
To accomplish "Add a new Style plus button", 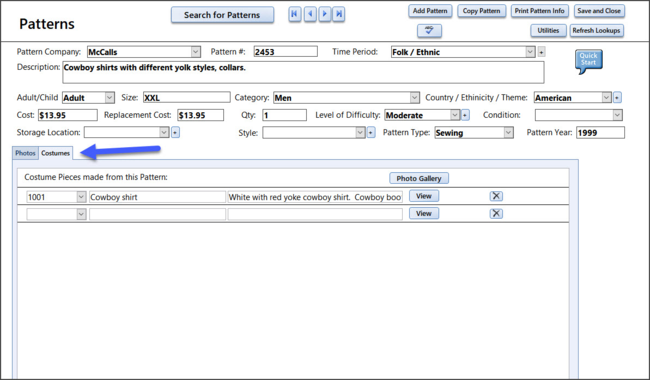I will tap(371, 133).
